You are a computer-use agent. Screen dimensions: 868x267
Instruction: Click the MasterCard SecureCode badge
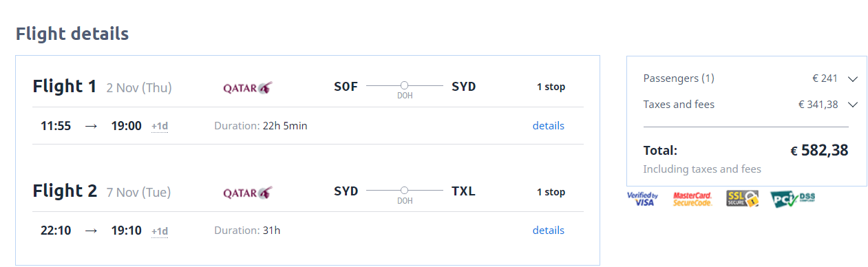tap(692, 199)
